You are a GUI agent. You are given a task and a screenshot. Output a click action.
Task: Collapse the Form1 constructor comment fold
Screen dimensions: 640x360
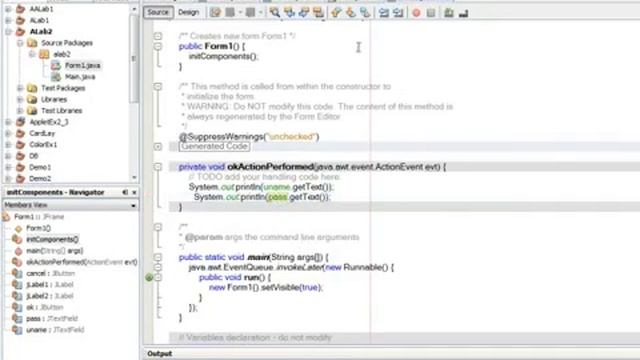[158, 36]
